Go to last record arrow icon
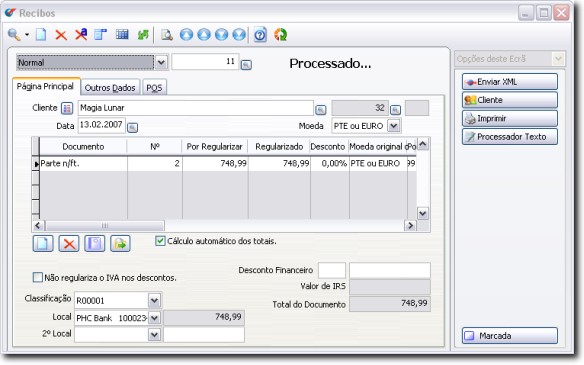 pos(239,35)
